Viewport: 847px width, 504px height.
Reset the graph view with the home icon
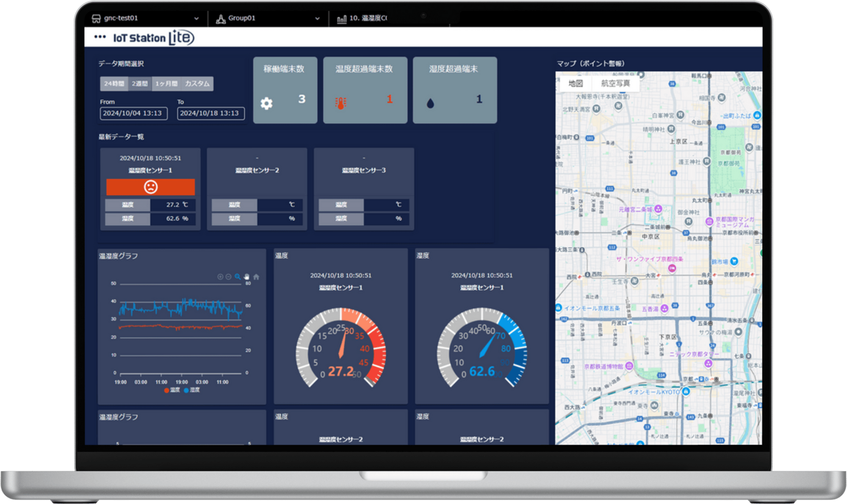[x=257, y=277]
